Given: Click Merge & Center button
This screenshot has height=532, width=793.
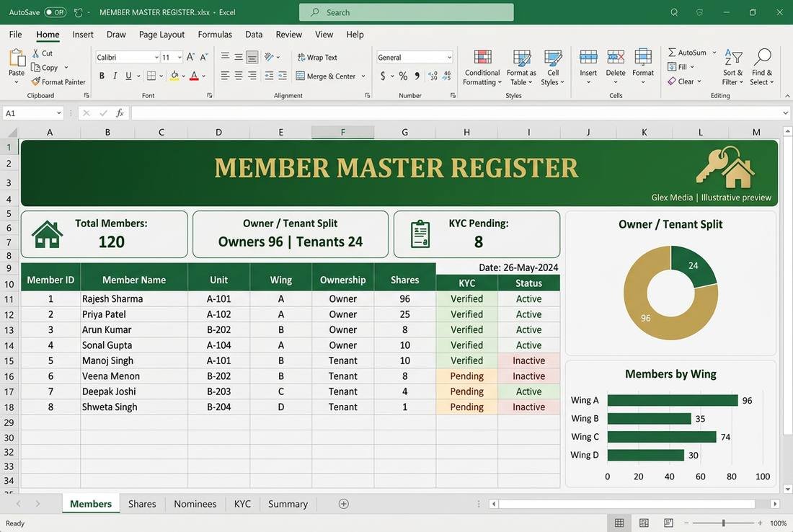Looking at the screenshot, I should point(326,76).
